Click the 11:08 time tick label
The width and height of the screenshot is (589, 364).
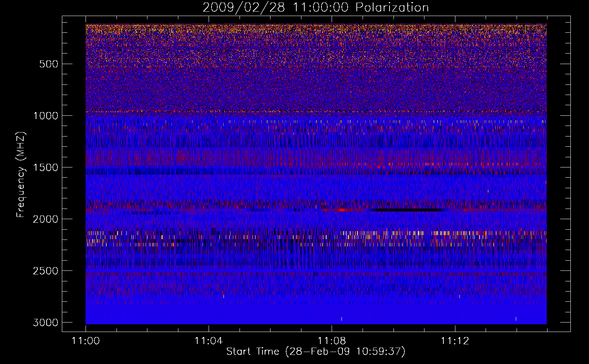332,341
